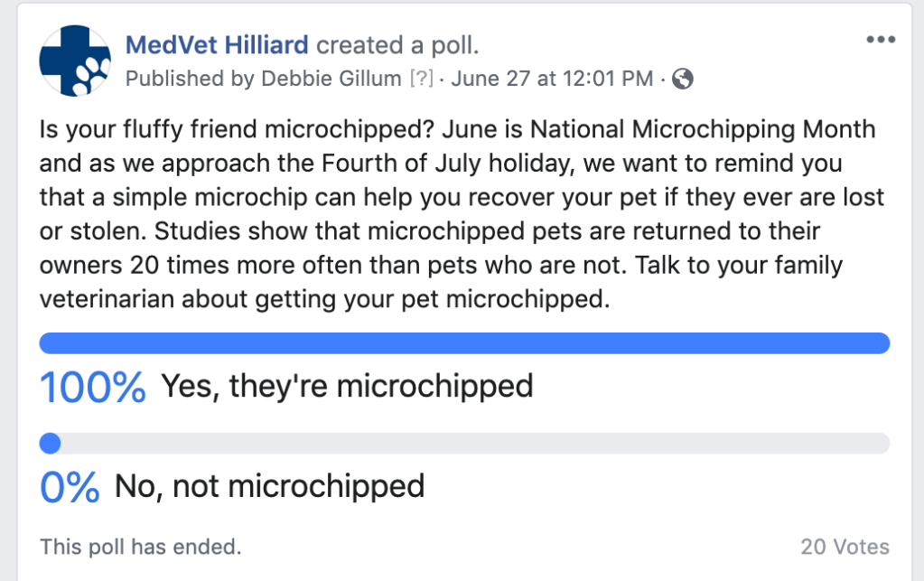View the 20 Votes count
Image resolution: width=924 pixels, height=581 pixels.
(845, 547)
